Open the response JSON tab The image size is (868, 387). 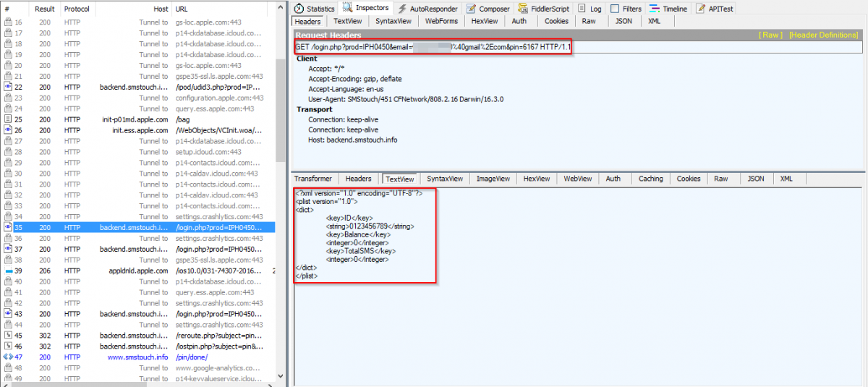[755, 179]
